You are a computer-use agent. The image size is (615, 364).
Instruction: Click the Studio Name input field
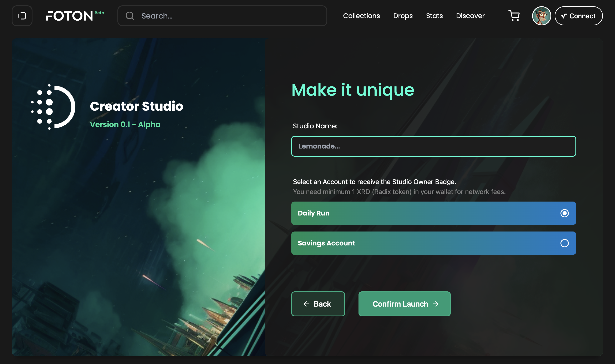434,146
